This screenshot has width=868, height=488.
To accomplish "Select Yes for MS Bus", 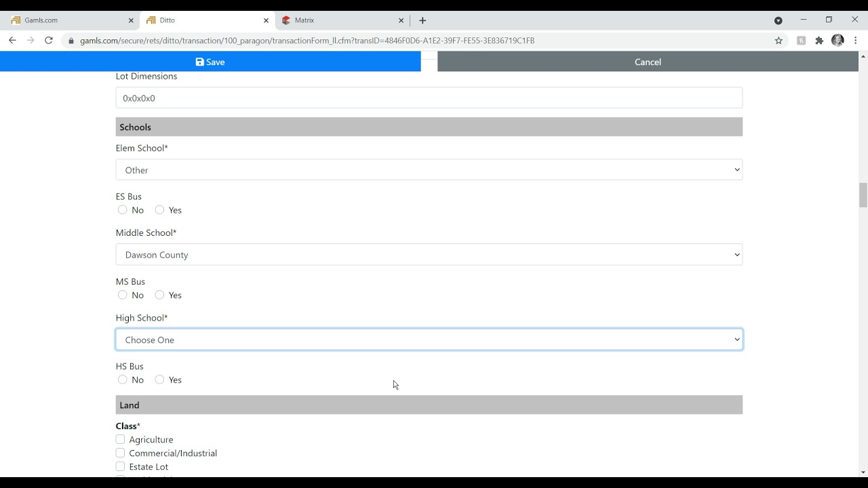I will [x=159, y=294].
